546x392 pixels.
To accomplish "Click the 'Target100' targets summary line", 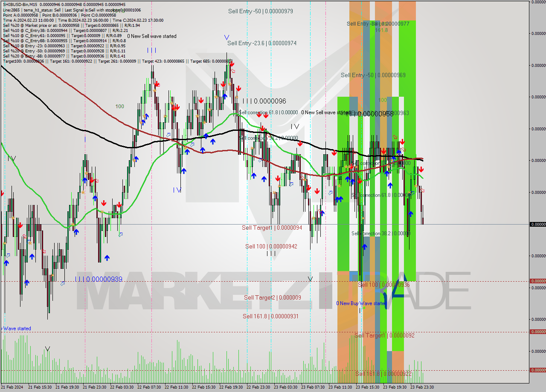I will [117, 61].
